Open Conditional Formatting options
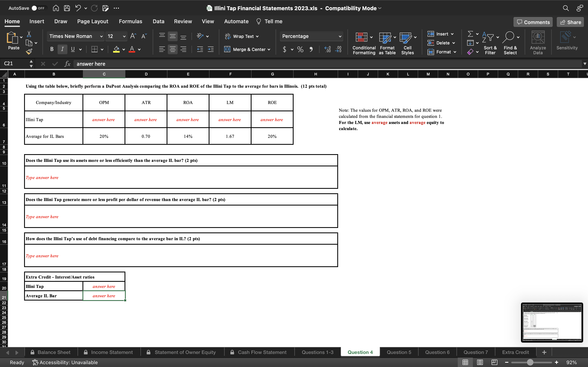This screenshot has height=367, width=588. [x=363, y=43]
